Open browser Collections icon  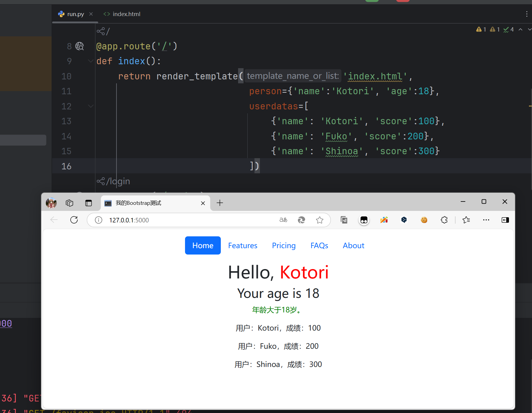point(344,220)
